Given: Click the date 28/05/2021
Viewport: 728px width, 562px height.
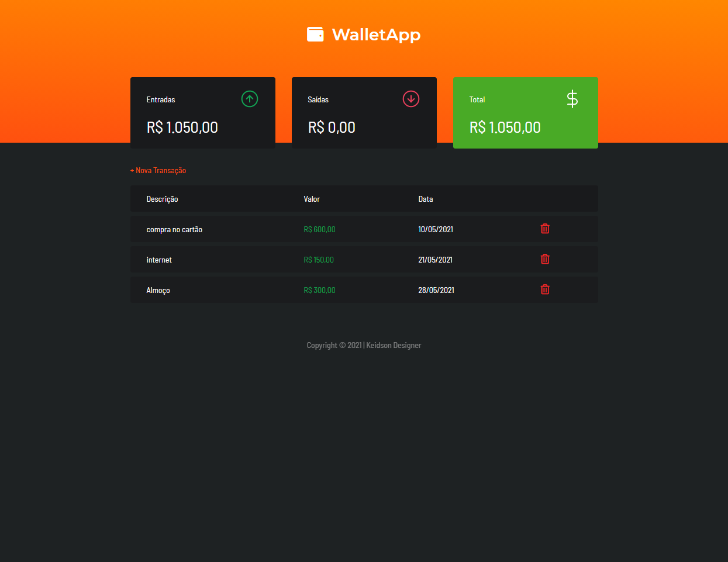Looking at the screenshot, I should pyautogui.click(x=436, y=290).
